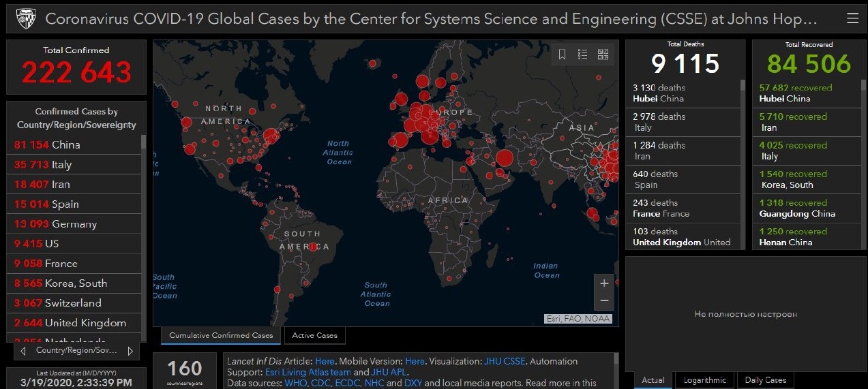Open the ECDC data source link

tap(347, 384)
